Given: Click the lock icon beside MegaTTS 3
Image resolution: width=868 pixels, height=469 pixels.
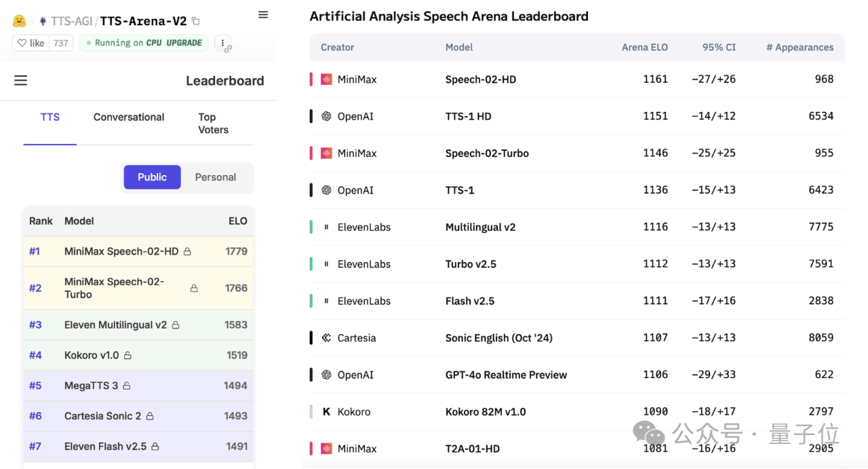Looking at the screenshot, I should pos(127,386).
